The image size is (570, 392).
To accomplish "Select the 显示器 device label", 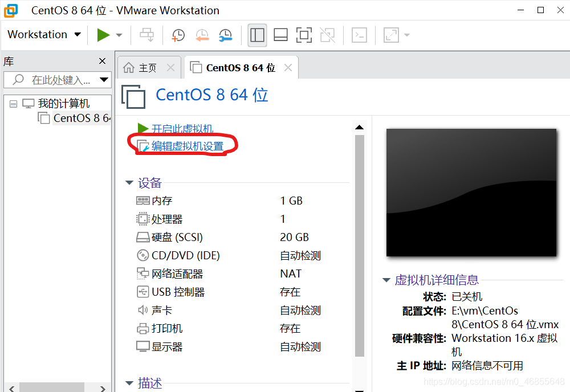I will (167, 346).
